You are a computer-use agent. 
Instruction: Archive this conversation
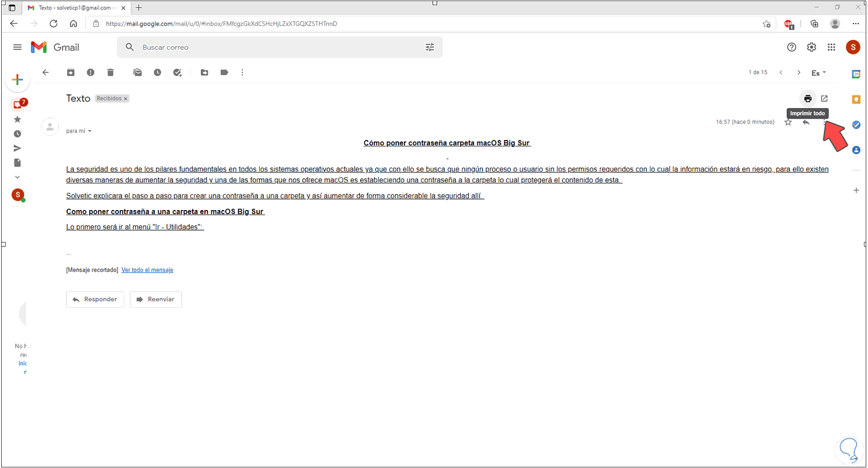[71, 72]
